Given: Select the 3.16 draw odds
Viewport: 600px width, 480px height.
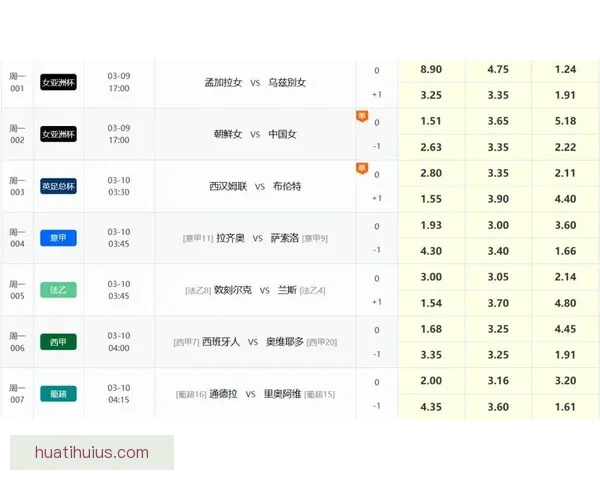Looking at the screenshot, I should [498, 381].
